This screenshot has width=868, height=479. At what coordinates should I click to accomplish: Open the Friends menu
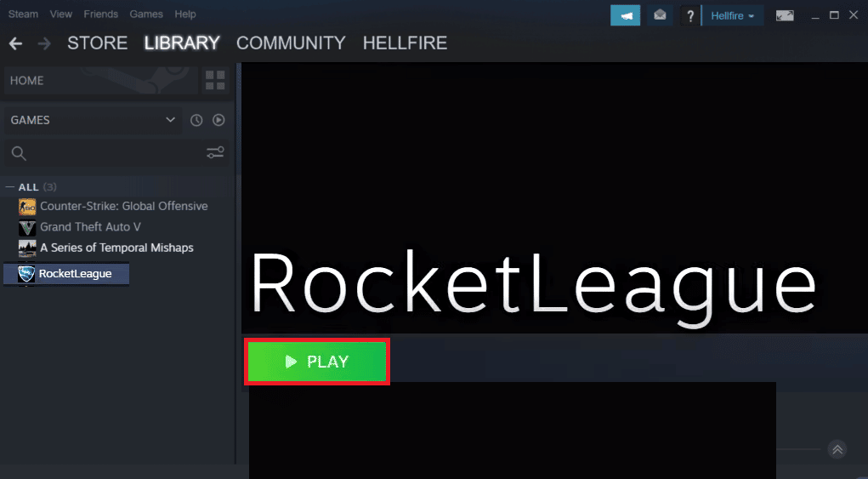101,14
